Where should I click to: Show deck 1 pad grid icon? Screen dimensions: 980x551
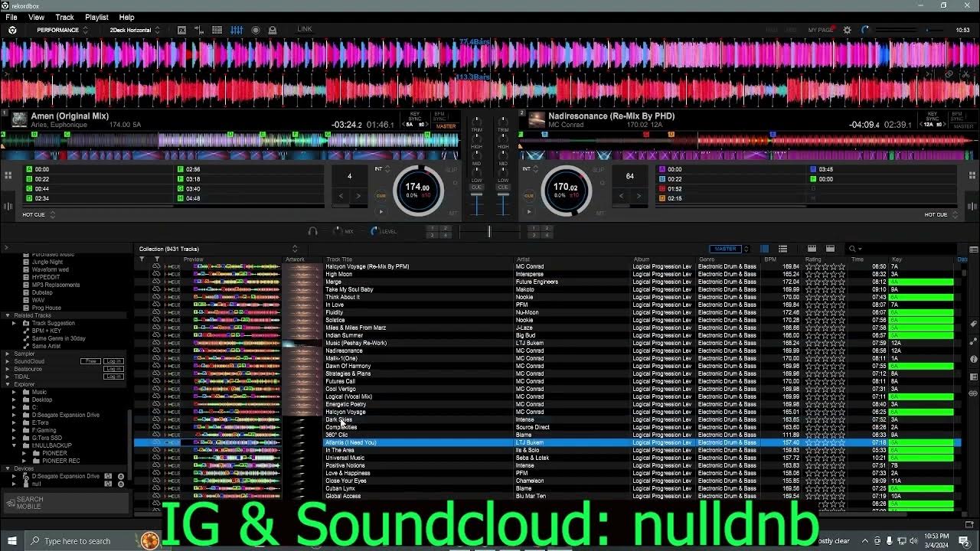coord(8,175)
